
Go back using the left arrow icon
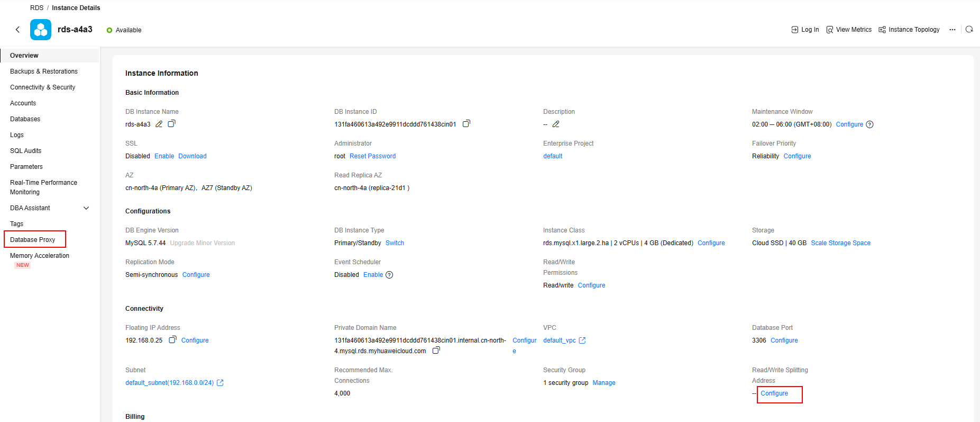(17, 30)
